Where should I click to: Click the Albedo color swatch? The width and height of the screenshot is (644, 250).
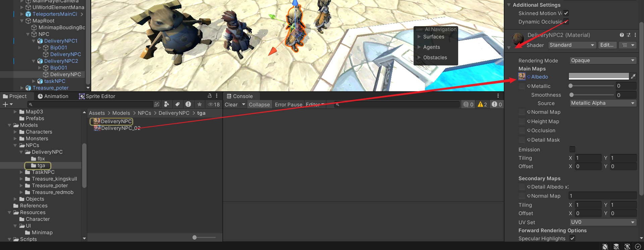pos(598,77)
